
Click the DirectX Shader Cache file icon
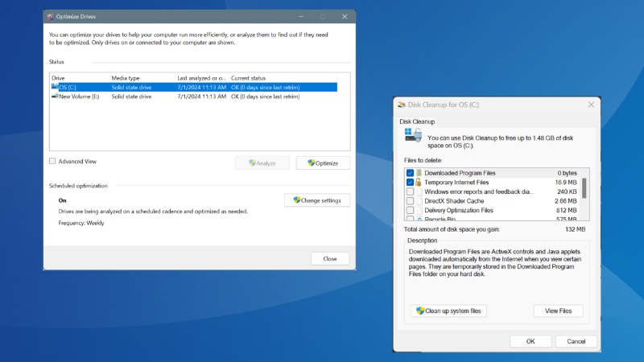419,201
